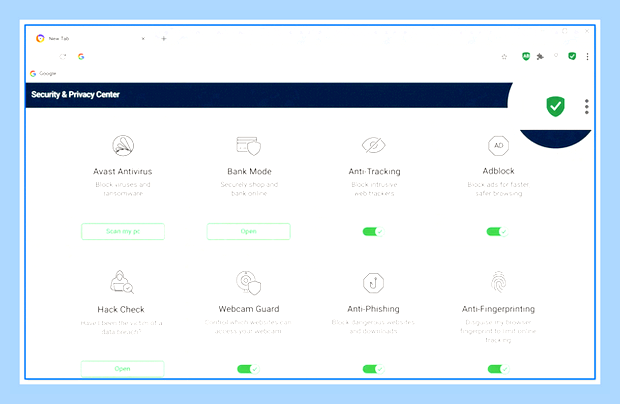Click the Scan my pc button
Viewport: 620px width, 404px height.
point(123,231)
